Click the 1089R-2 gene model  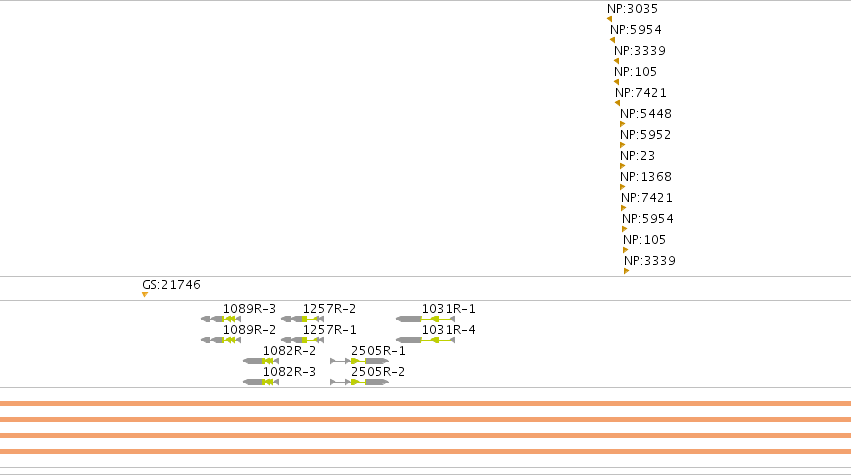221,340
